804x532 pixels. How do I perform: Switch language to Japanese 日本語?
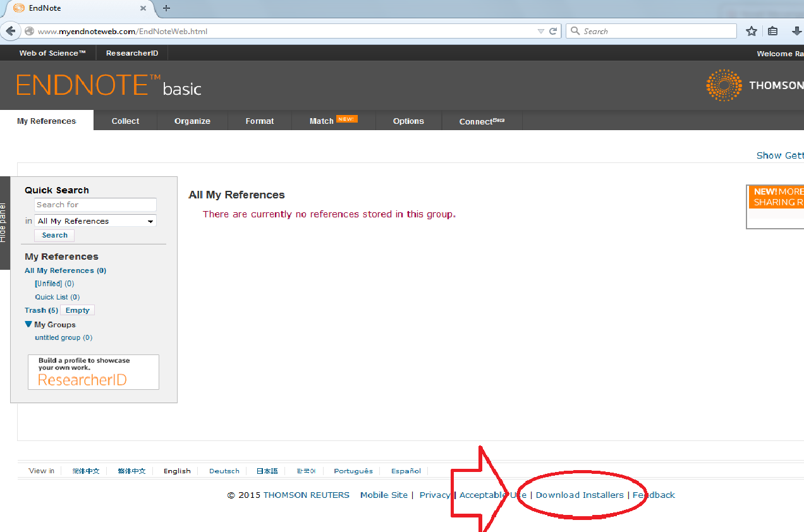point(267,471)
